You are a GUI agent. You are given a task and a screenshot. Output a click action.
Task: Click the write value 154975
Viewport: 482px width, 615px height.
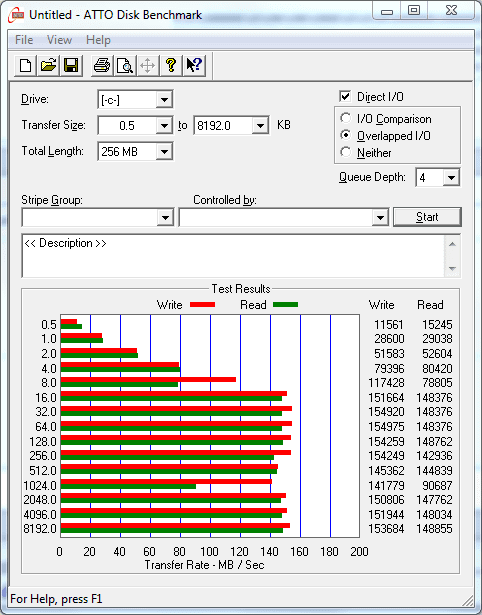[x=386, y=426]
